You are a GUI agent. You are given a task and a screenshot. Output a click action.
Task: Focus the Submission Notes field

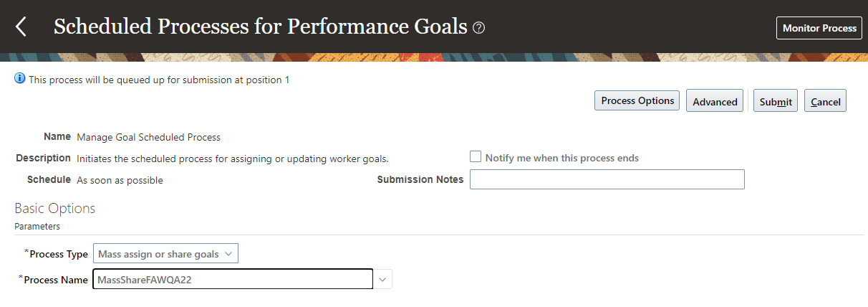607,179
